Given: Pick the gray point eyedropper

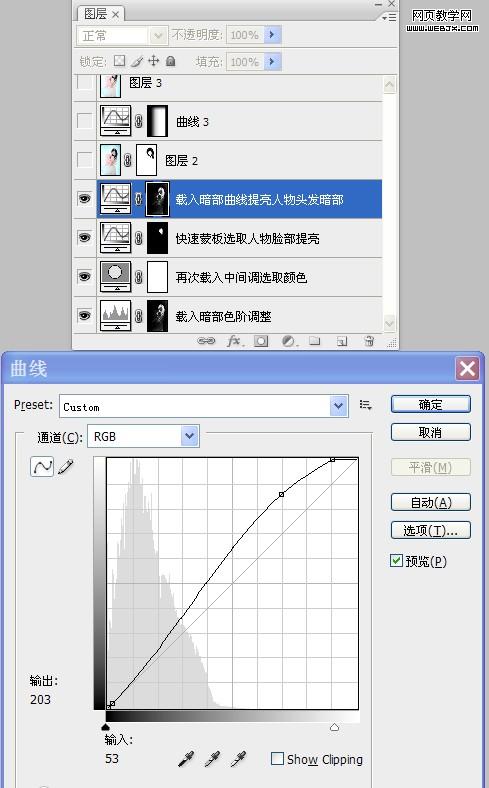Looking at the screenshot, I should tap(212, 758).
